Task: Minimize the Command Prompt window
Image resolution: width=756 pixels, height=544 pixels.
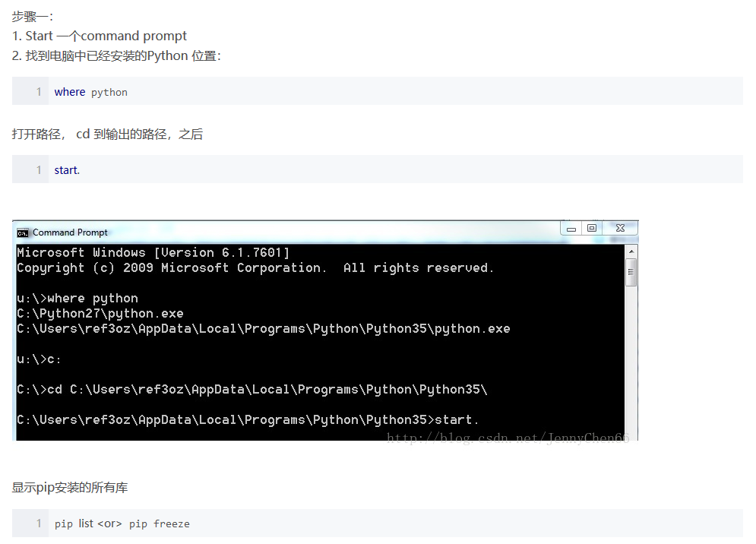Action: [x=571, y=228]
